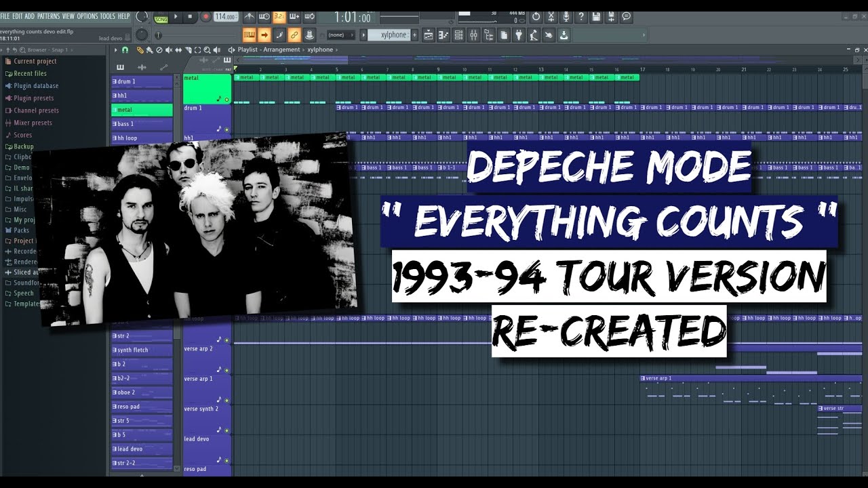
Task: Toggle link to controller chain icon
Action: pos(294,35)
